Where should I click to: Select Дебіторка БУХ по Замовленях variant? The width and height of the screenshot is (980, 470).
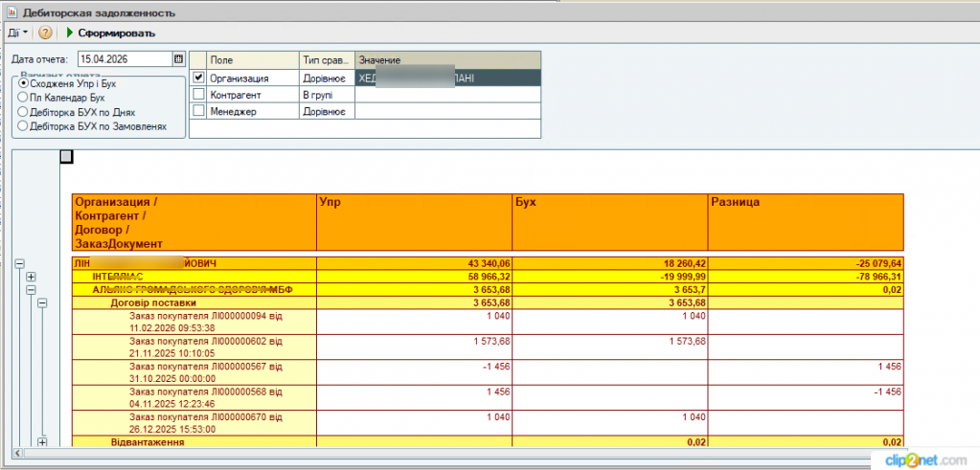coord(93,126)
